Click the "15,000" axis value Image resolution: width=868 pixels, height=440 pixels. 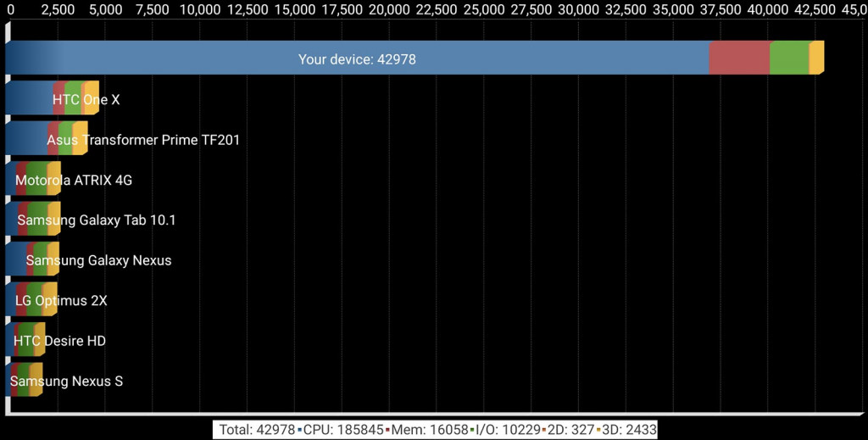pos(294,9)
